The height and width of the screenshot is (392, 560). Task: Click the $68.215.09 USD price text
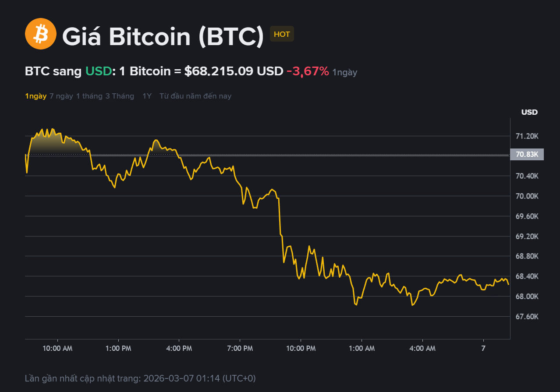point(234,71)
